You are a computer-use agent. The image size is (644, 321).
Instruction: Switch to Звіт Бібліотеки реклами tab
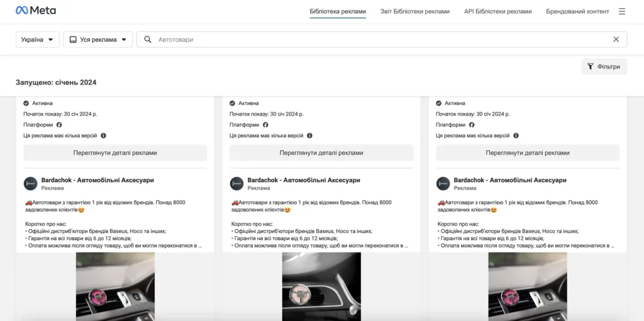coord(414,11)
